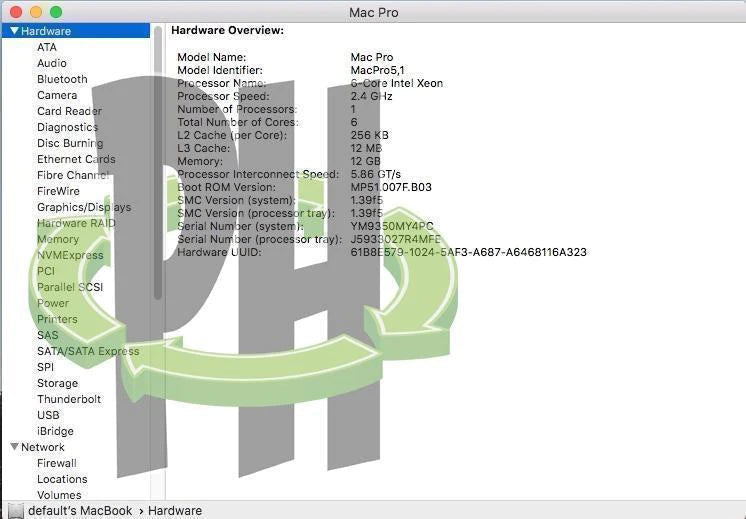Open the ATA section
Screen dimensions: 746x519
tap(47, 47)
